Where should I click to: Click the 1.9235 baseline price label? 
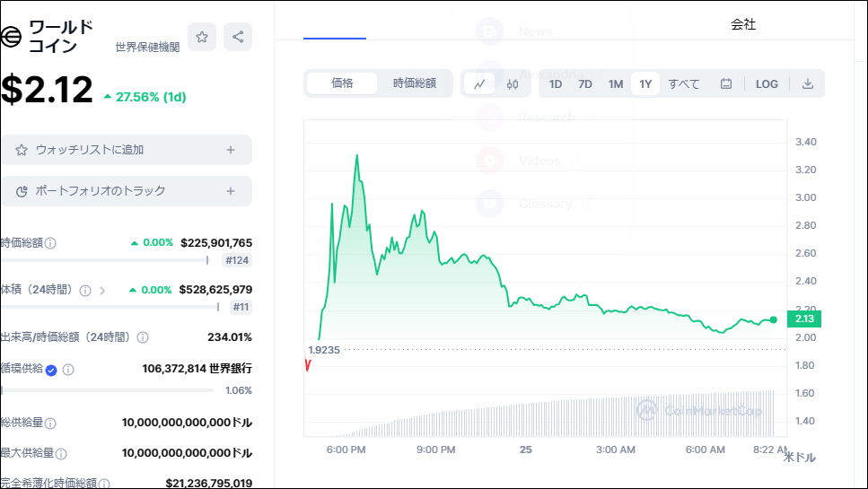pyautogui.click(x=324, y=350)
